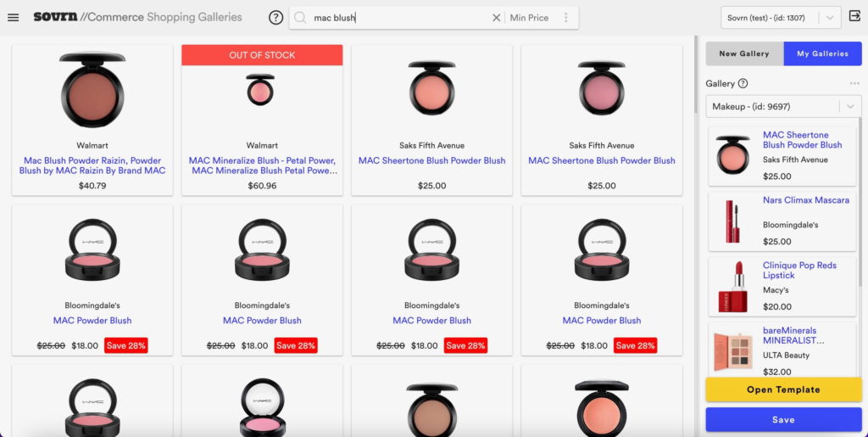The height and width of the screenshot is (437, 868).
Task: Click the product results vertical scrollbar
Action: (x=697, y=75)
